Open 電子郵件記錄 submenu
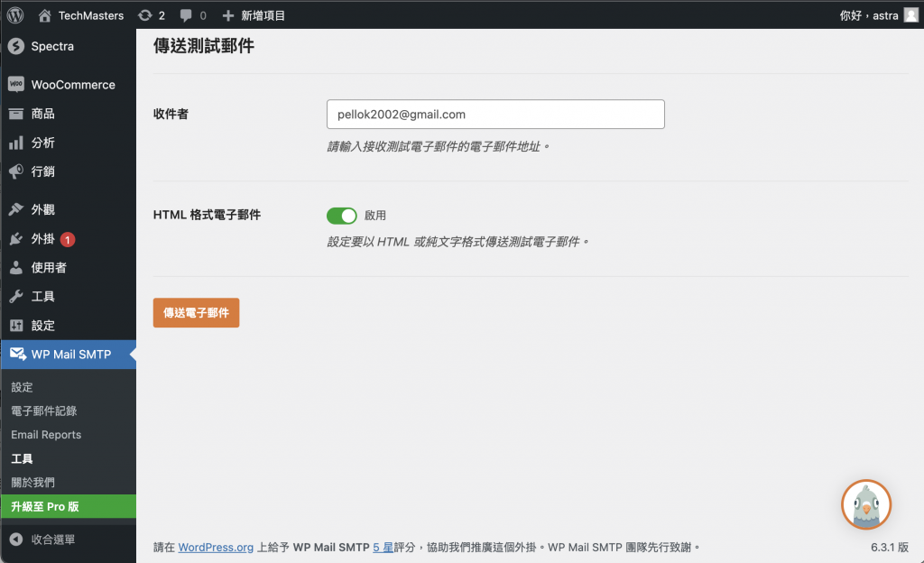 tap(44, 411)
